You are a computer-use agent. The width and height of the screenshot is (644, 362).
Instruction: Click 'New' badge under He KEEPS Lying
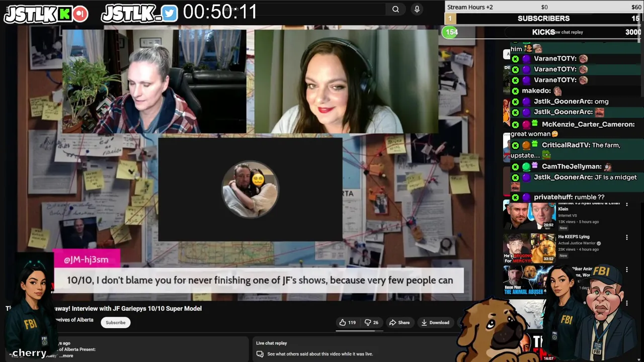563,255
